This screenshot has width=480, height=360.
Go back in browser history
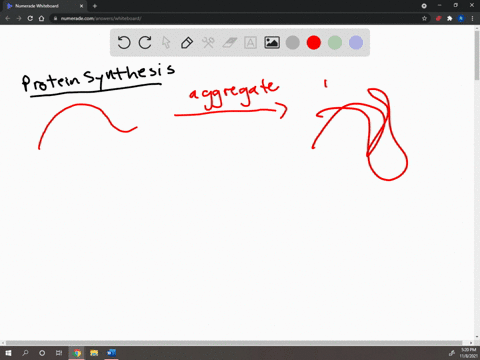point(8,18)
